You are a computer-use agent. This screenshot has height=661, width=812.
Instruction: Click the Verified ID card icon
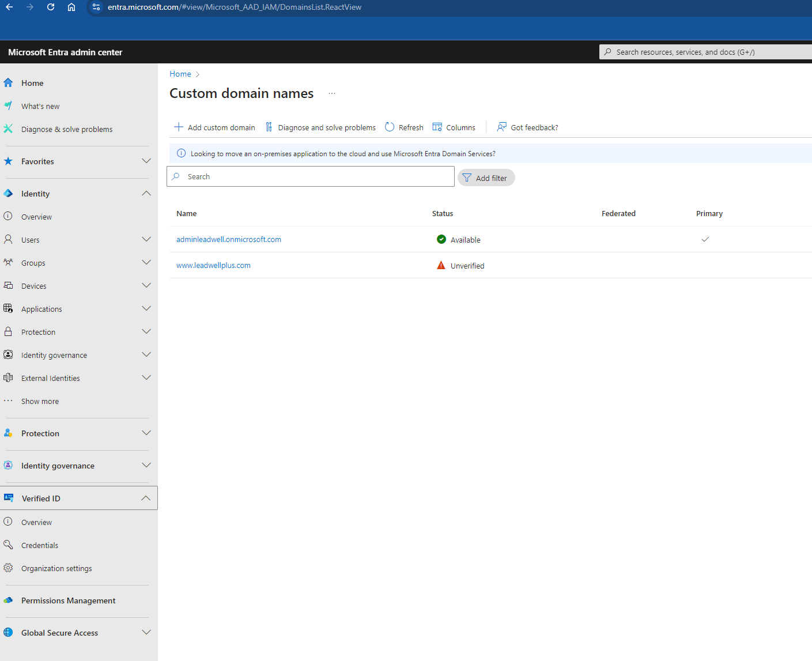tap(9, 498)
